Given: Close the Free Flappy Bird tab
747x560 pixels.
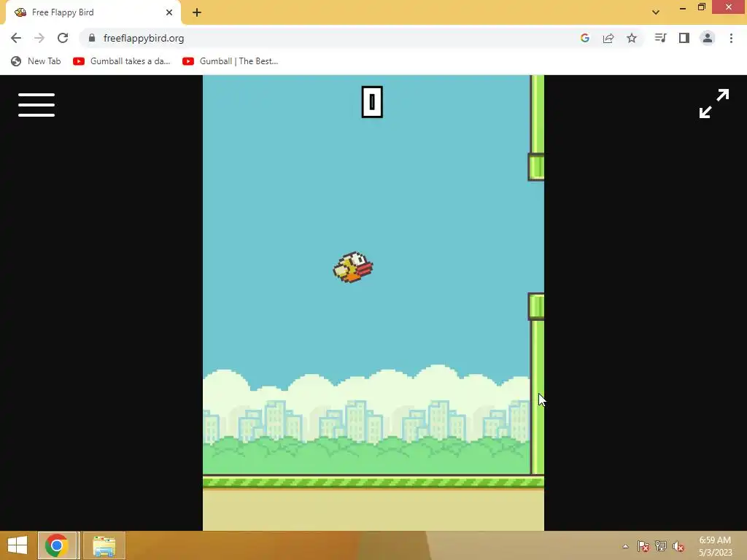Looking at the screenshot, I should [169, 12].
